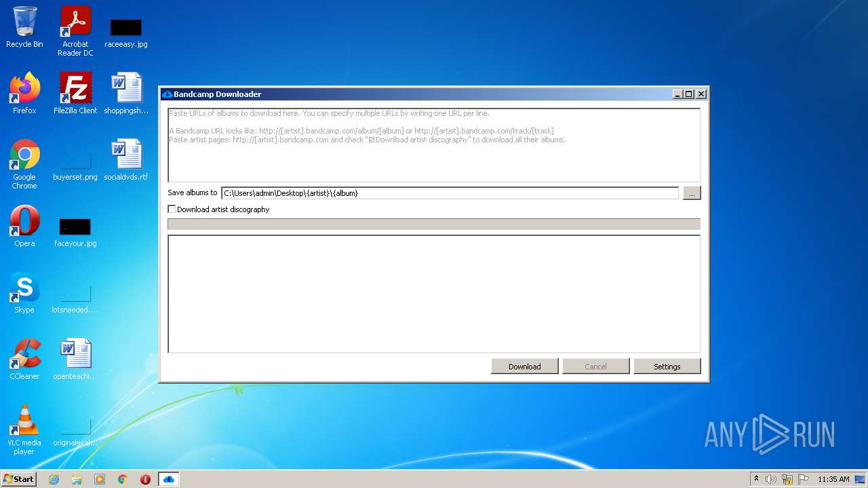
Task: Click the Bandcamp Downloader title bar cloud icon
Action: [x=167, y=94]
